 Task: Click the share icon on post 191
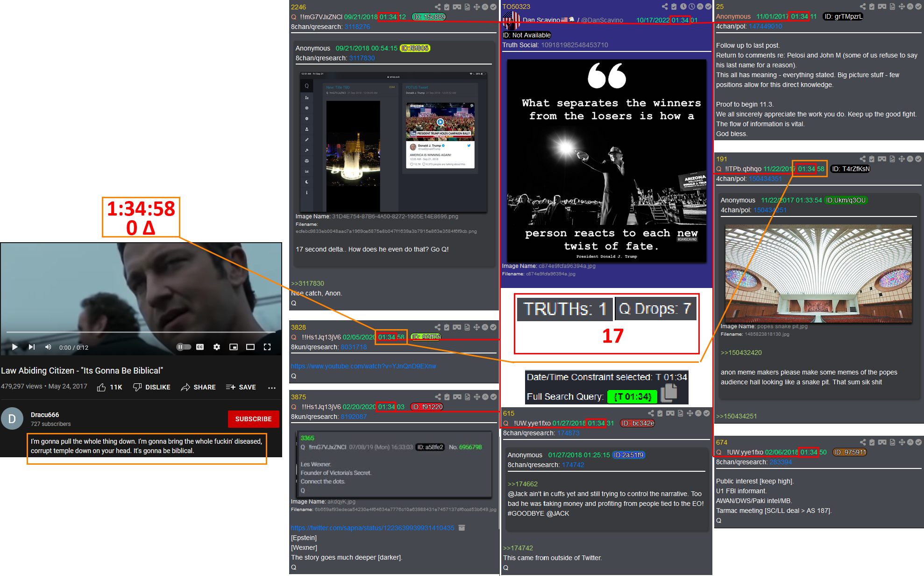pos(863,159)
